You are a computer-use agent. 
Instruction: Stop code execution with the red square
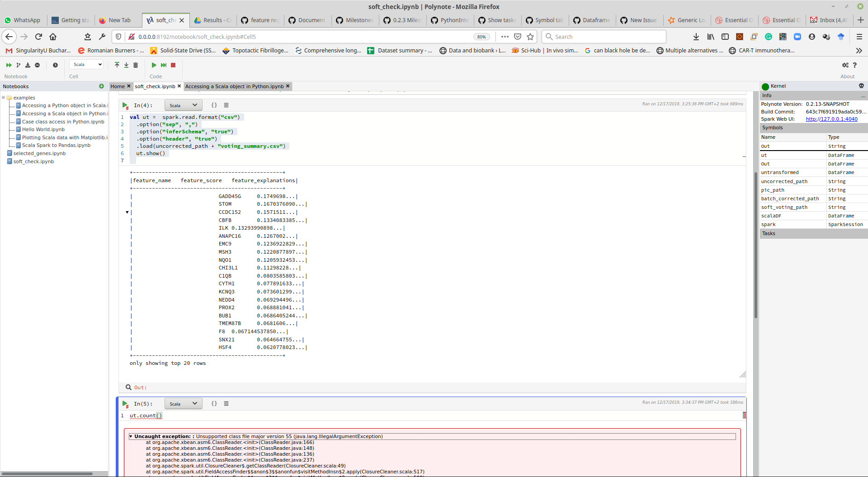[x=173, y=65]
